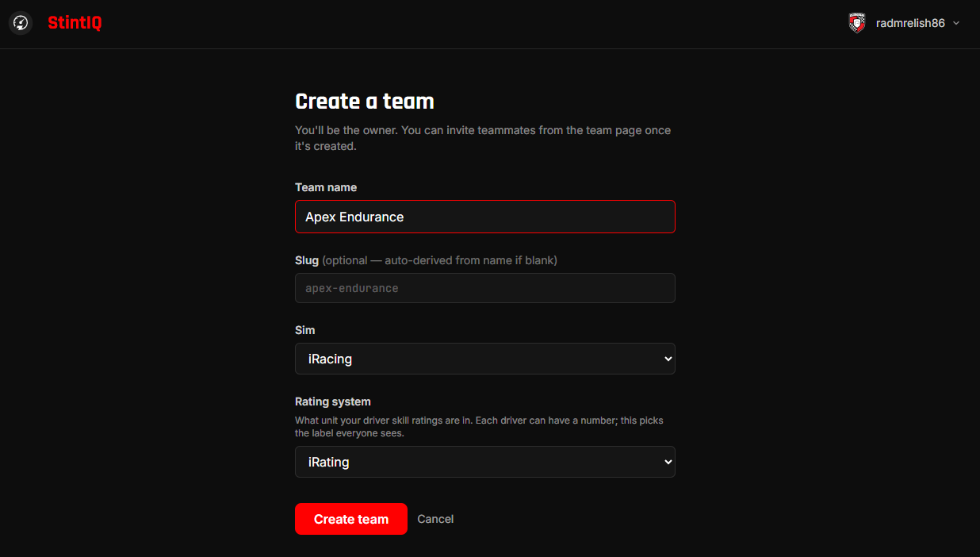This screenshot has width=980, height=557.
Task: Click the Sim field label
Action: [305, 330]
